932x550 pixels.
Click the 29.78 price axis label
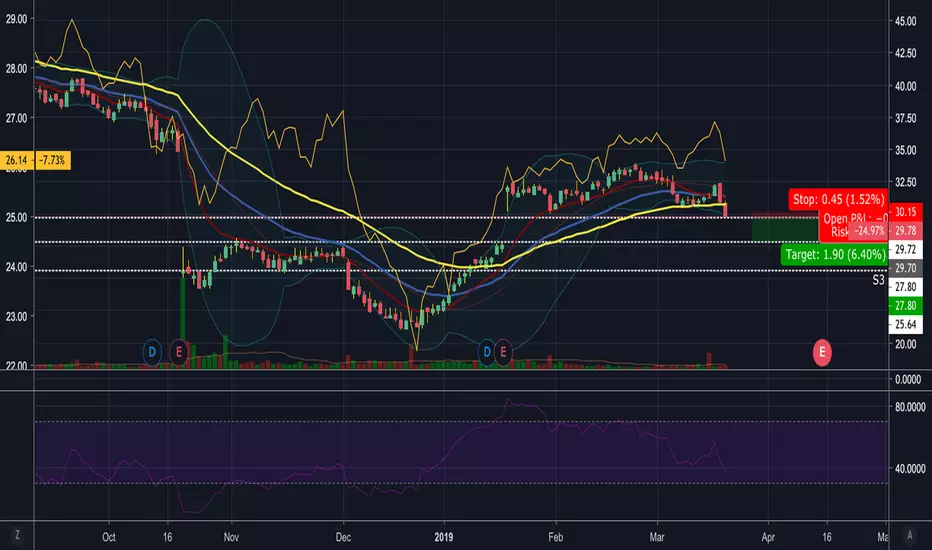pos(905,231)
